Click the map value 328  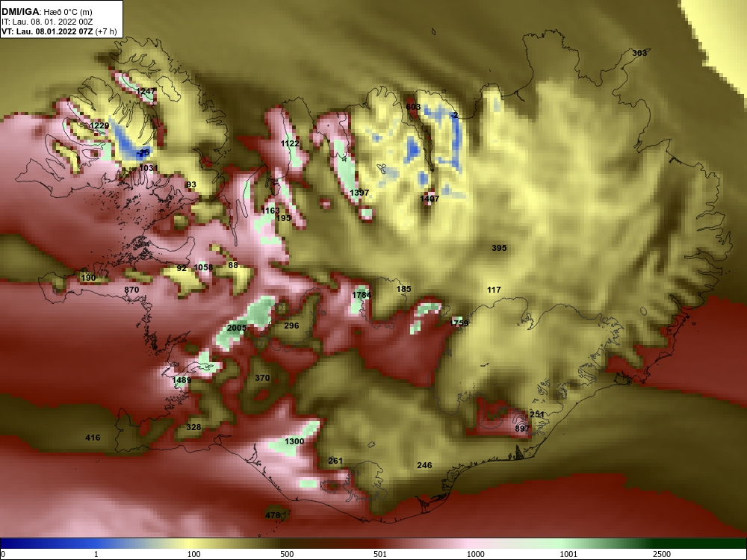pos(193,427)
